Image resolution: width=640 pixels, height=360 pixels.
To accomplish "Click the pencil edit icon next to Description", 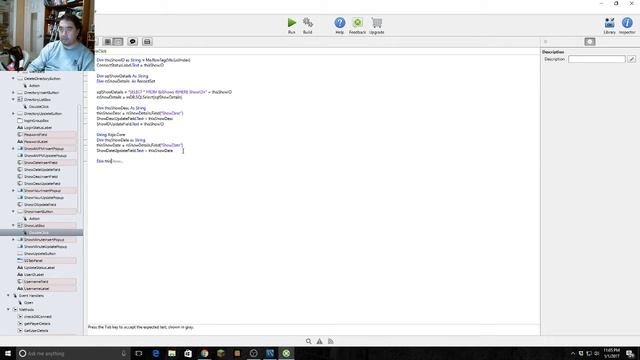I will click(x=631, y=59).
